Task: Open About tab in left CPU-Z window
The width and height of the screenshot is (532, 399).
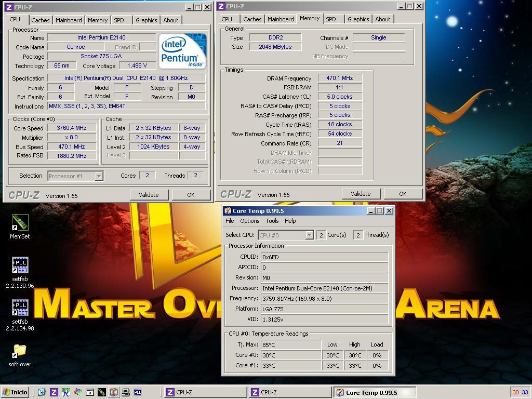Action: click(170, 20)
